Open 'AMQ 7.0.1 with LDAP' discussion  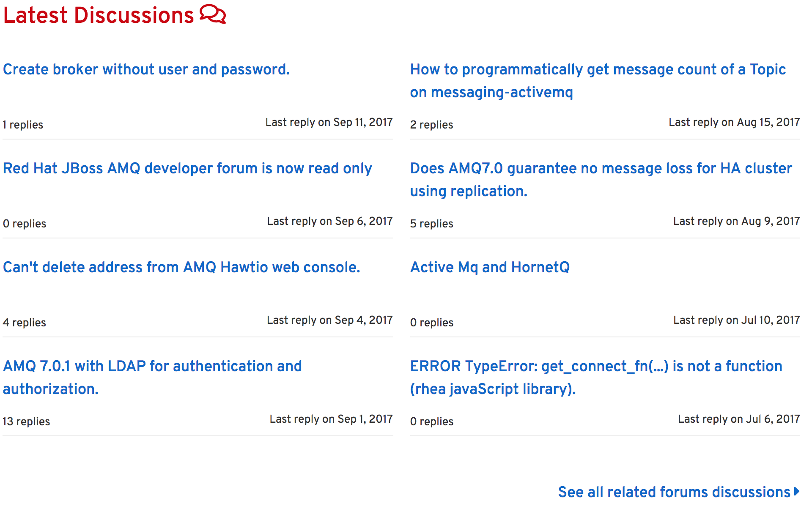152,366
